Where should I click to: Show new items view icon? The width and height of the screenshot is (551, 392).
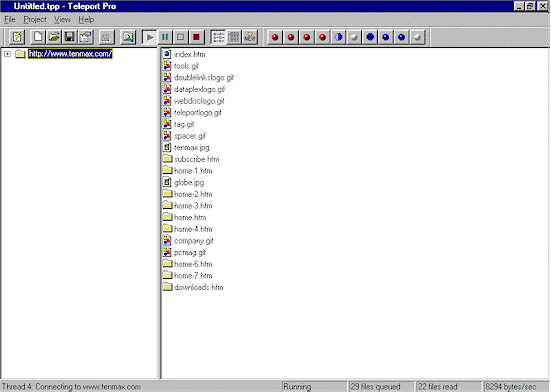click(250, 37)
